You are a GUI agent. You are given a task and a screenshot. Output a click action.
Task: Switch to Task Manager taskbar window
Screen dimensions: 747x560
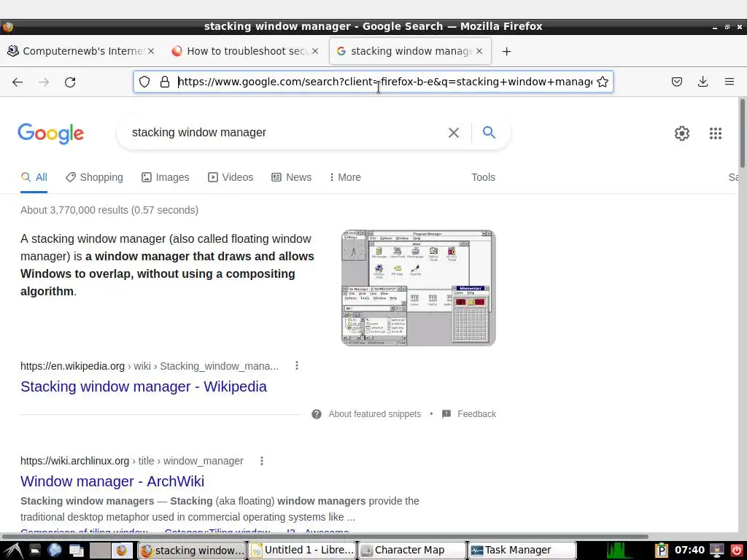pos(522,551)
